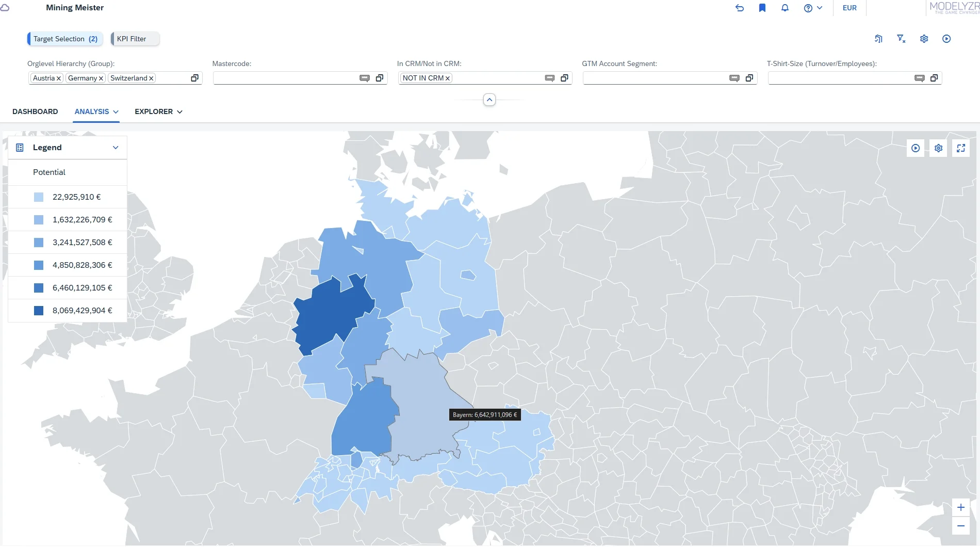Image resolution: width=980 pixels, height=547 pixels.
Task: Open the bookmark icon in header
Action: click(762, 8)
